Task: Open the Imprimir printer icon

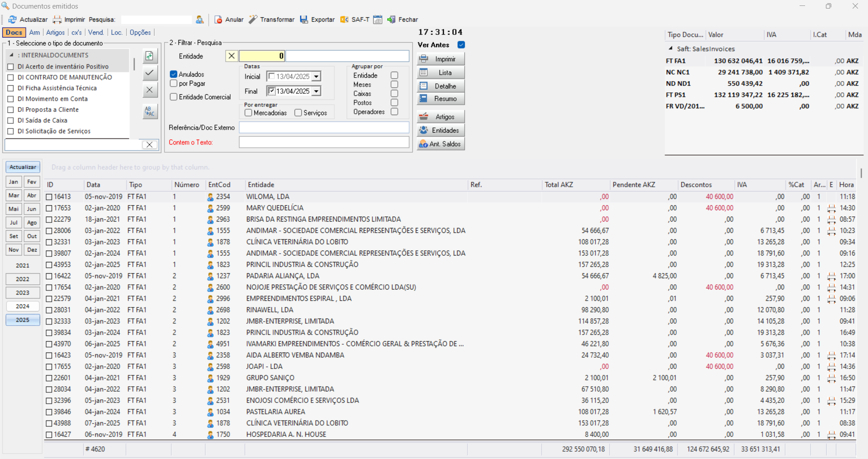Action: pyautogui.click(x=57, y=19)
